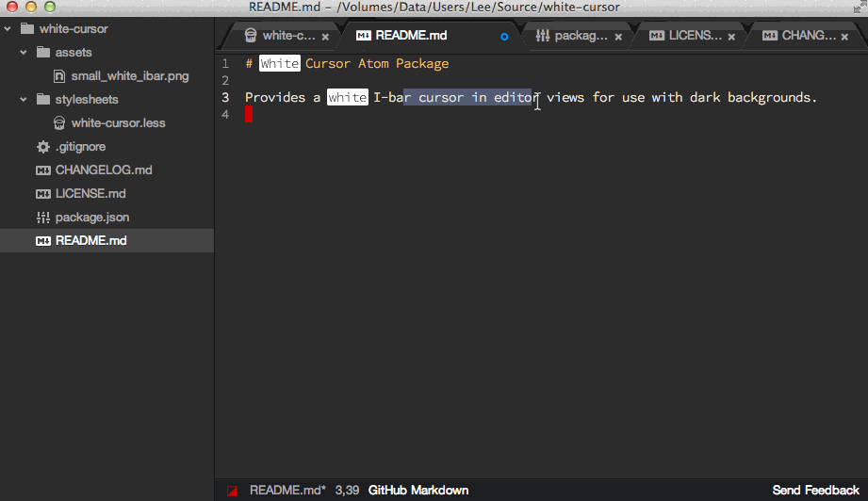Click line number 2 in the gutter
The height and width of the screenshot is (501, 868).
click(x=225, y=81)
